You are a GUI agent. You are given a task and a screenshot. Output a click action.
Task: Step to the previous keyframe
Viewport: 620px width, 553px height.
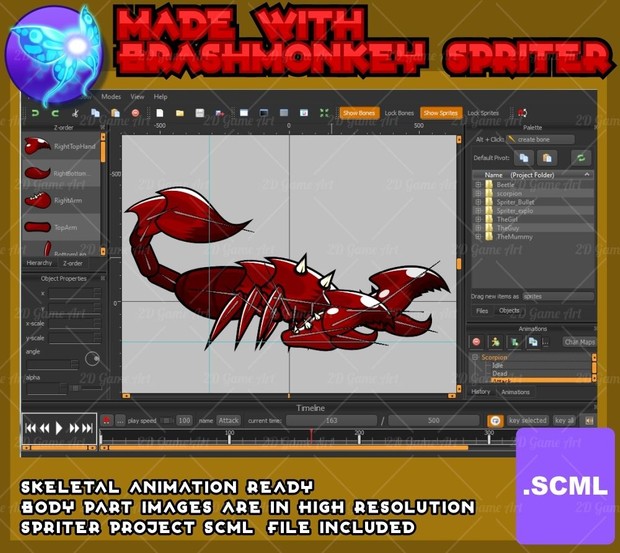click(x=45, y=428)
